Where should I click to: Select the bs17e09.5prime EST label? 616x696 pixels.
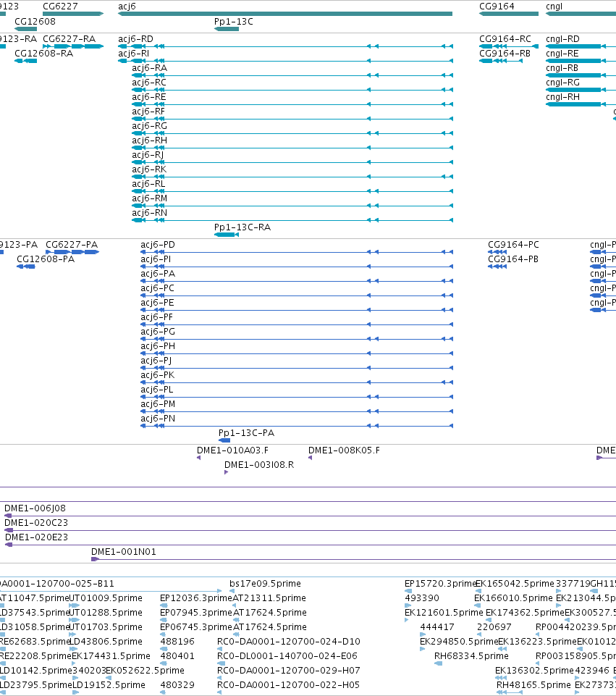[265, 584]
